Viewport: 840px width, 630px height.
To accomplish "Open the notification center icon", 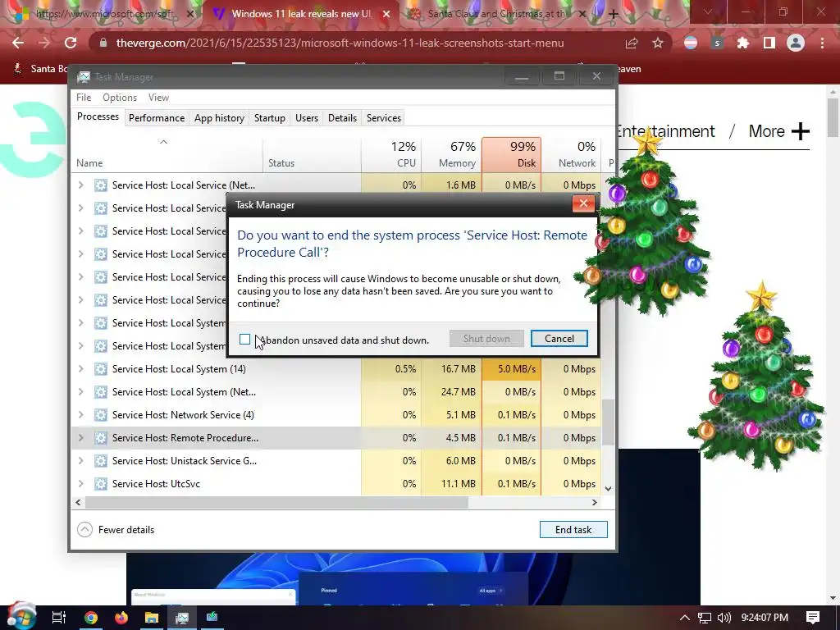I will (x=813, y=618).
